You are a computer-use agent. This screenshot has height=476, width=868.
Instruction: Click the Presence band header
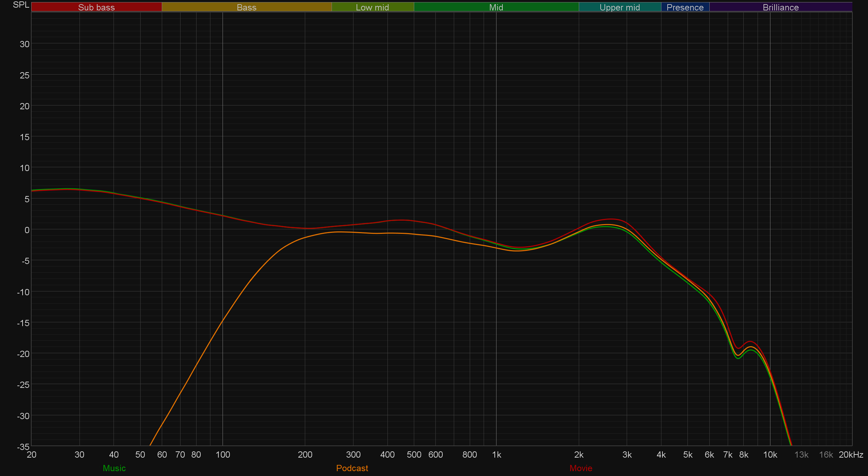coord(685,7)
